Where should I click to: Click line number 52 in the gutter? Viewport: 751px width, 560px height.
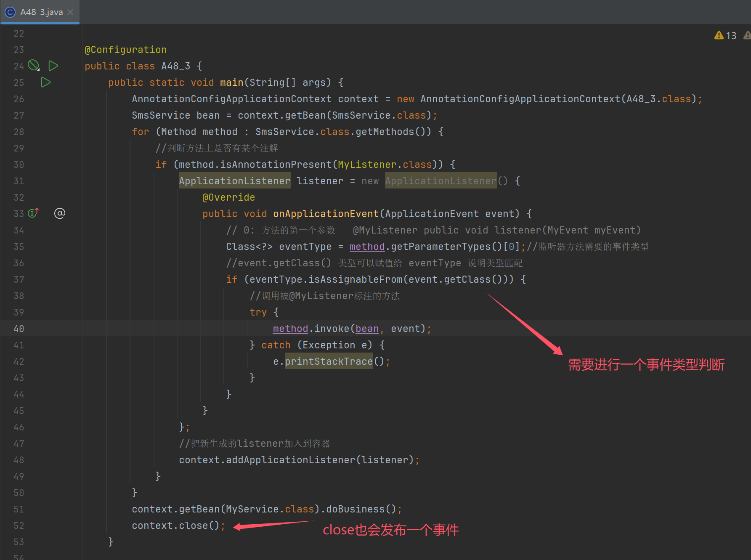tap(19, 525)
